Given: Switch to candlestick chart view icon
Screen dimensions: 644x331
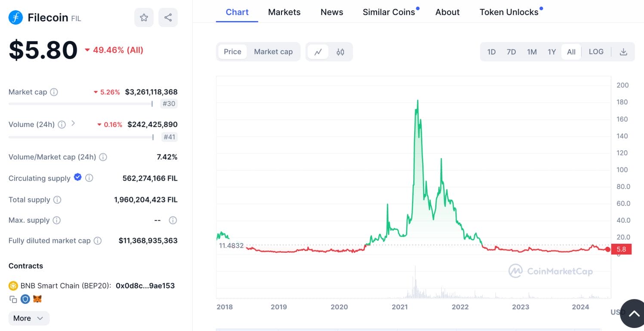Looking at the screenshot, I should coord(340,52).
